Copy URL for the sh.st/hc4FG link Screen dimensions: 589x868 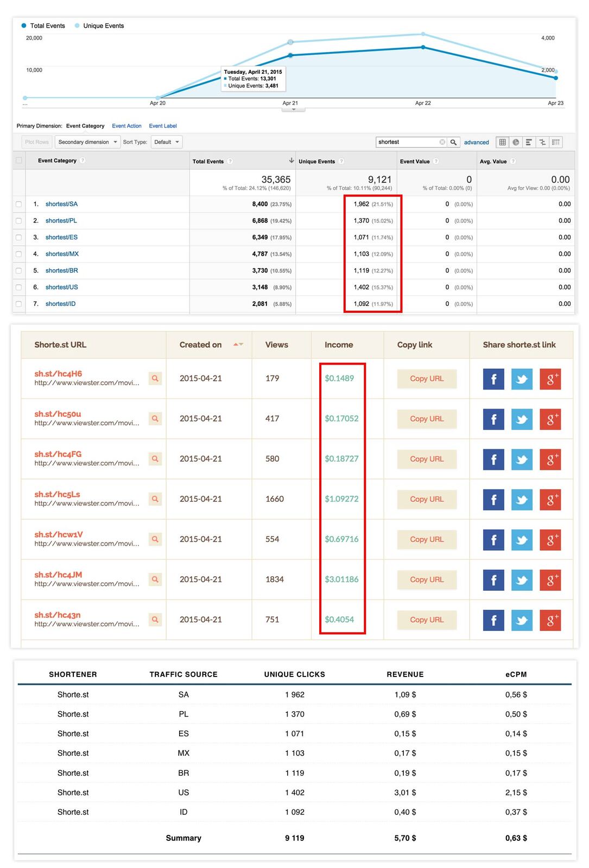(427, 459)
